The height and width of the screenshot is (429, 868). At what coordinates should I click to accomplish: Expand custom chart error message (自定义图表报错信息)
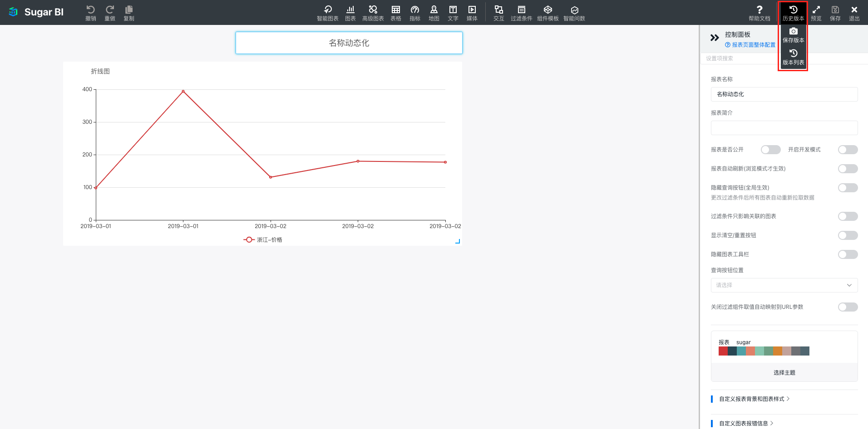(746, 424)
